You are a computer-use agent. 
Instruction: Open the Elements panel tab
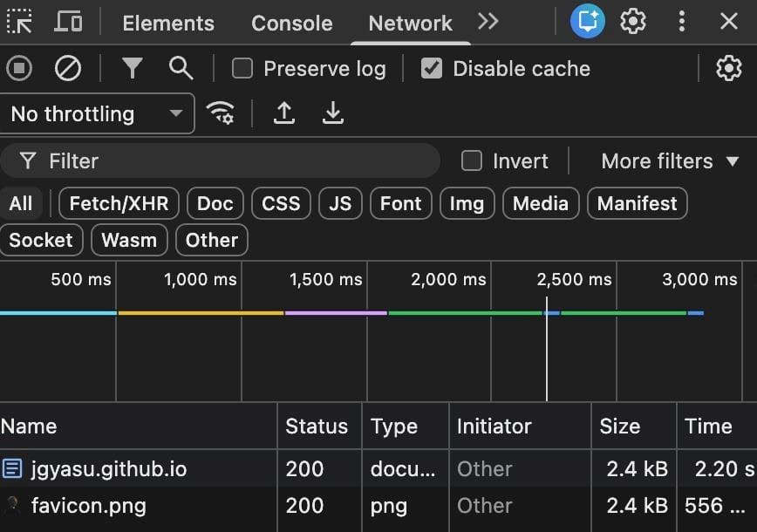167,23
